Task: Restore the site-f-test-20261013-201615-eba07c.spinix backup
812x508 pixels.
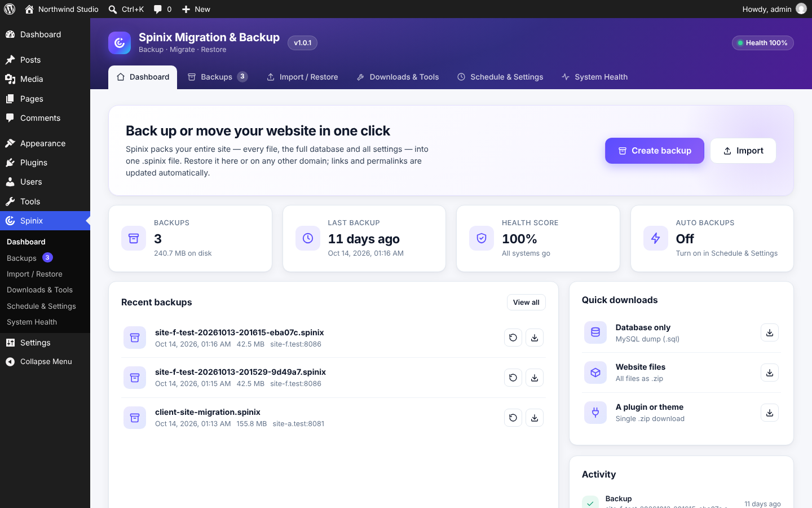Action: pyautogui.click(x=513, y=338)
